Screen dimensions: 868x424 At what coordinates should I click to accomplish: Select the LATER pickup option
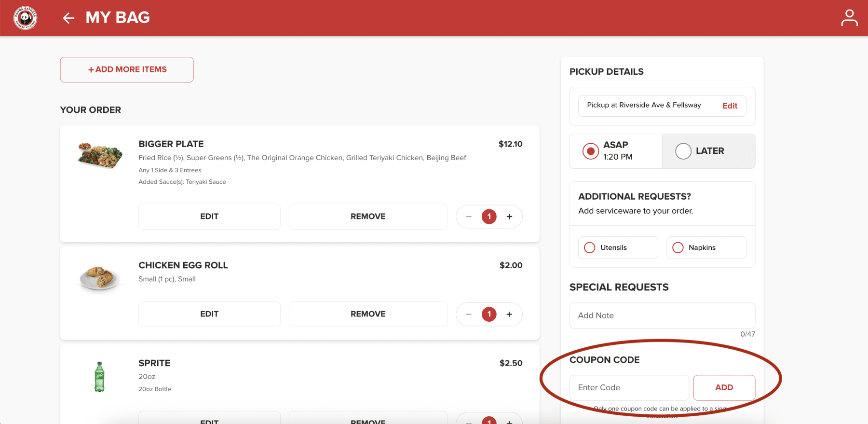(x=708, y=151)
